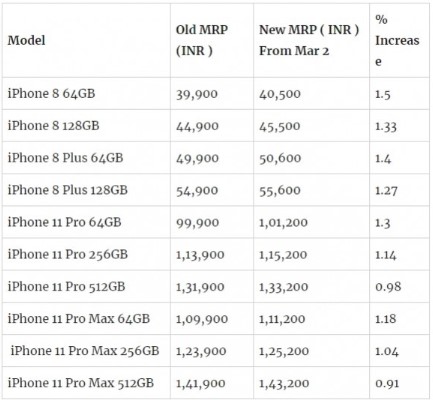Select the 1.33 percent increase value

tap(386, 127)
